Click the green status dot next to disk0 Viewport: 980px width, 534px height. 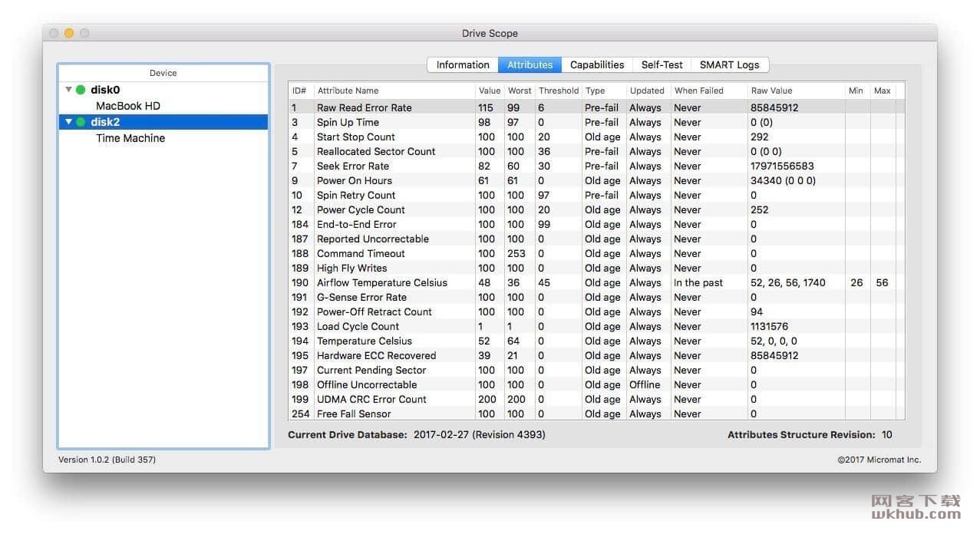(x=81, y=90)
